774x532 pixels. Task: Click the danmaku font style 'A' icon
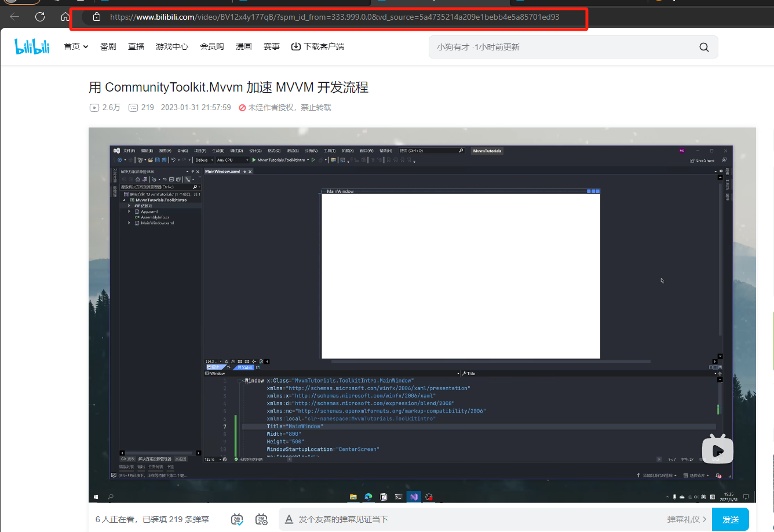coord(289,520)
